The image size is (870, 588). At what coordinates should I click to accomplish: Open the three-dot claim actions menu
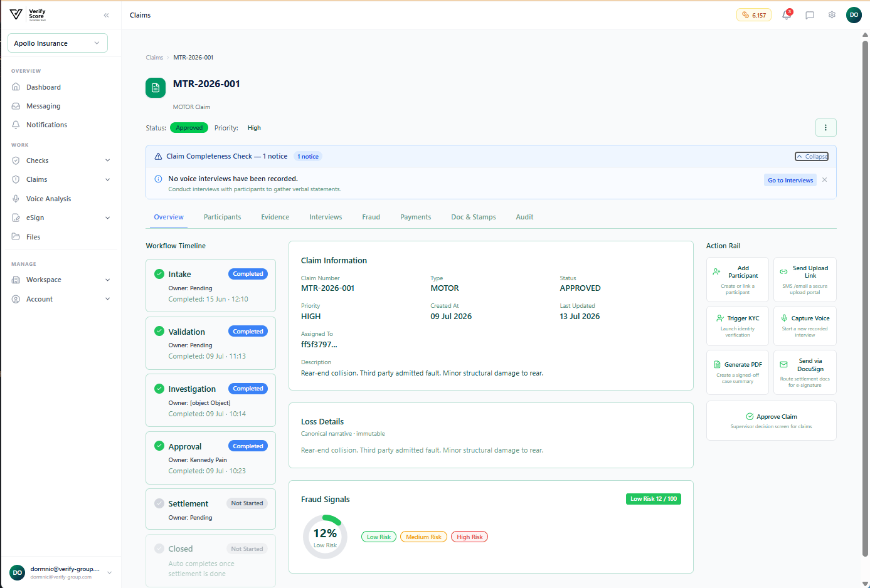point(825,127)
